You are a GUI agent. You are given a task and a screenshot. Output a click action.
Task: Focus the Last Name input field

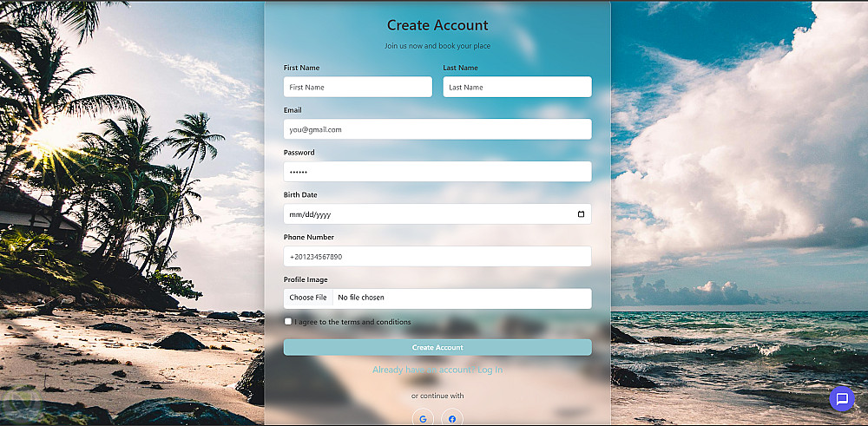click(517, 87)
